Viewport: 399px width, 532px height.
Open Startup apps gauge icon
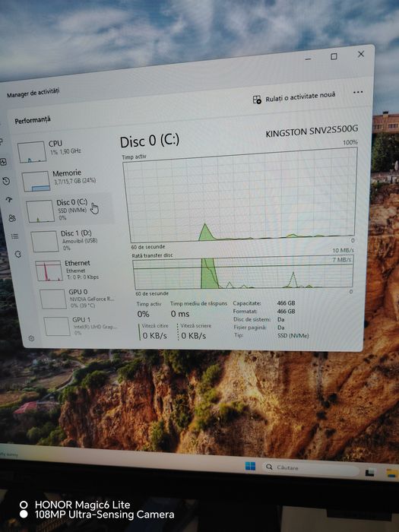coord(9,199)
